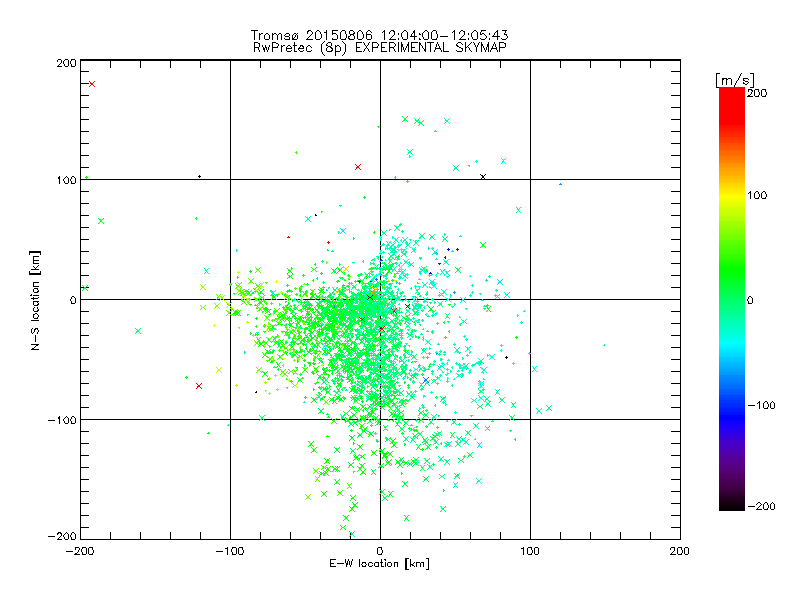Click the colorbar label "-200"
The width and height of the screenshot is (800, 600).
coord(761,507)
